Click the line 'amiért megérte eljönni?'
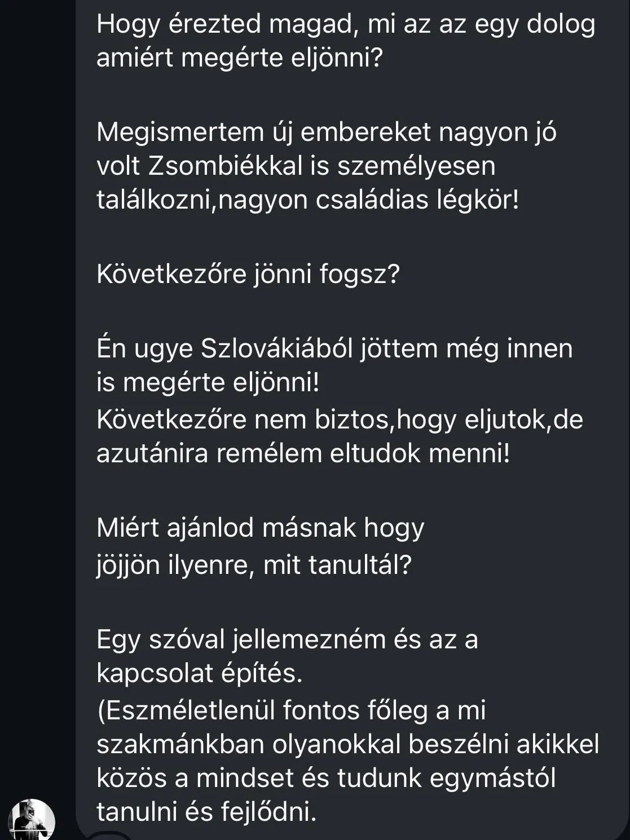This screenshot has height=840, width=630. tap(239, 58)
